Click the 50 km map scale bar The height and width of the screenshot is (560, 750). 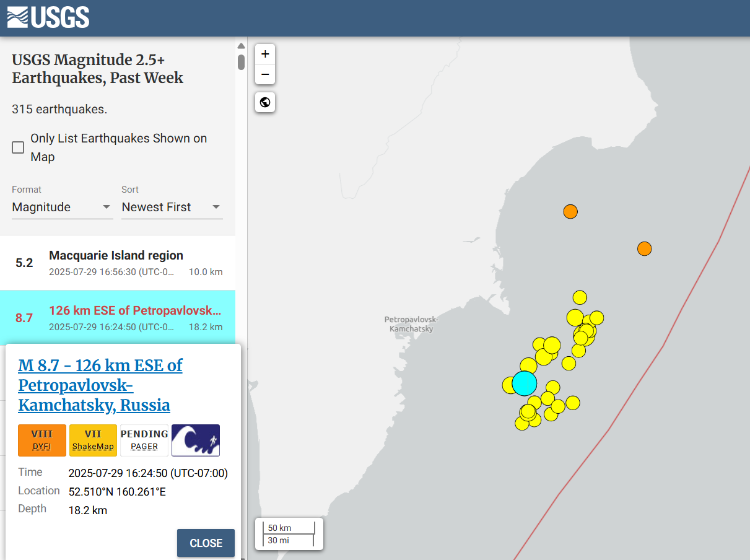coord(289,528)
